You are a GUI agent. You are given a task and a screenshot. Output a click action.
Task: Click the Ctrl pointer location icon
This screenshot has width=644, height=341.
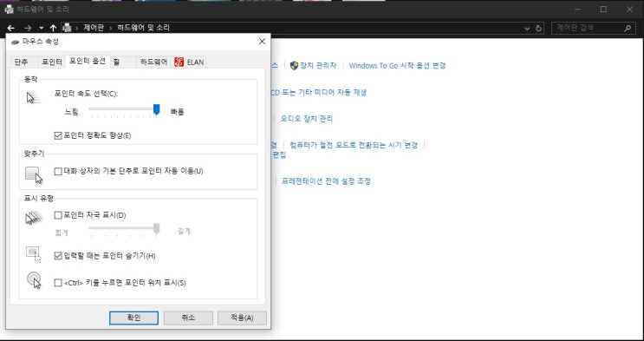(34, 280)
